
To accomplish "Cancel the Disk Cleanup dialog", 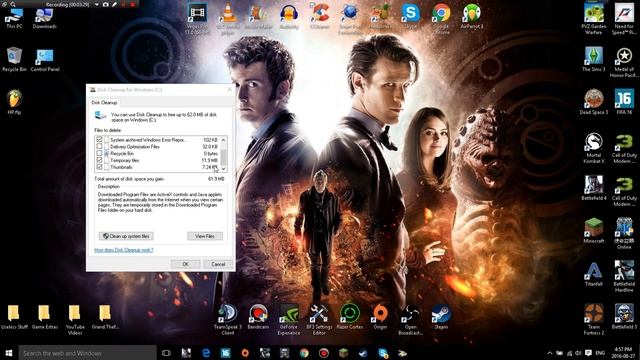I will (218, 264).
